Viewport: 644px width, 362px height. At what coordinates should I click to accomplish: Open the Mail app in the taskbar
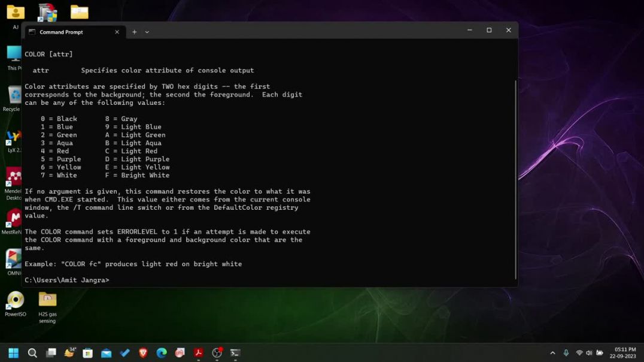106,353
